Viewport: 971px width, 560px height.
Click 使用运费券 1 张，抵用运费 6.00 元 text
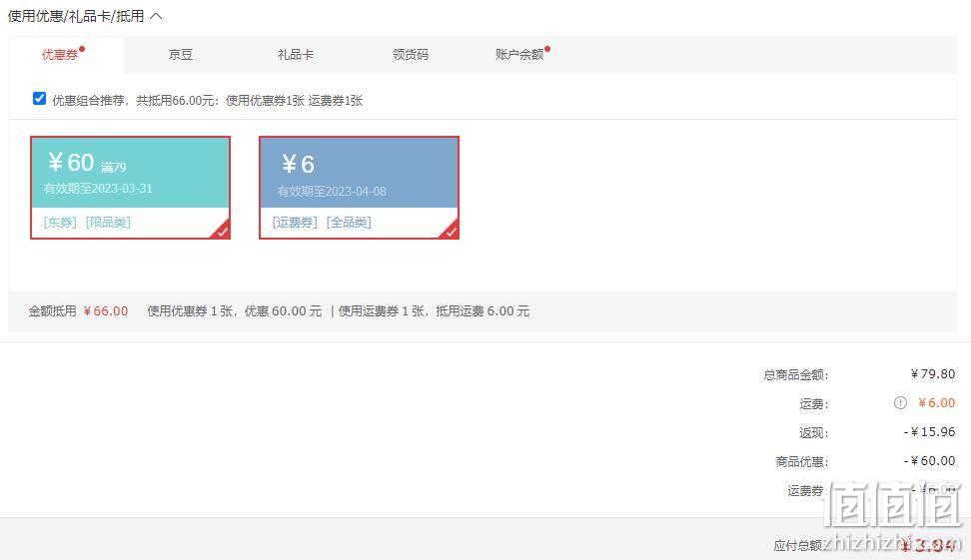[434, 311]
